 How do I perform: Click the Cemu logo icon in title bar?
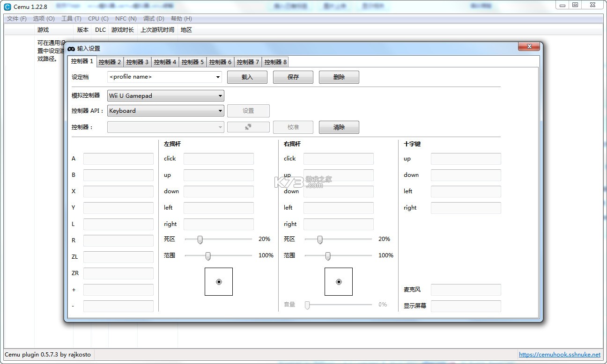point(7,7)
